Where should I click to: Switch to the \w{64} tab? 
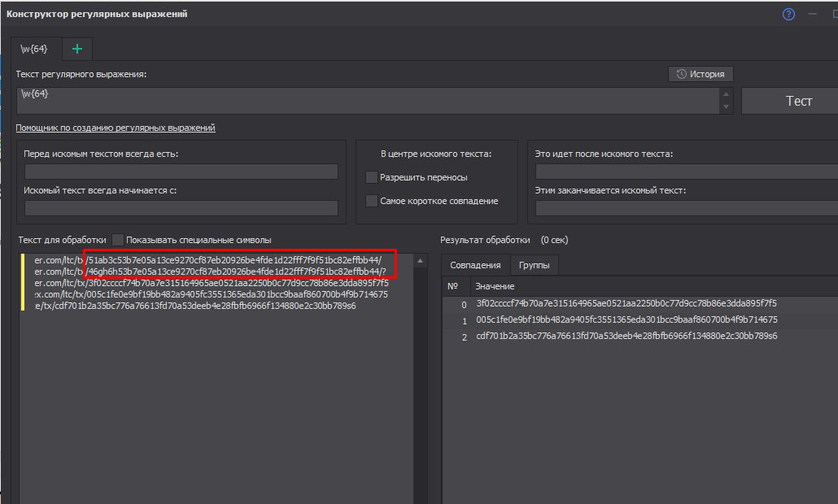[x=34, y=49]
